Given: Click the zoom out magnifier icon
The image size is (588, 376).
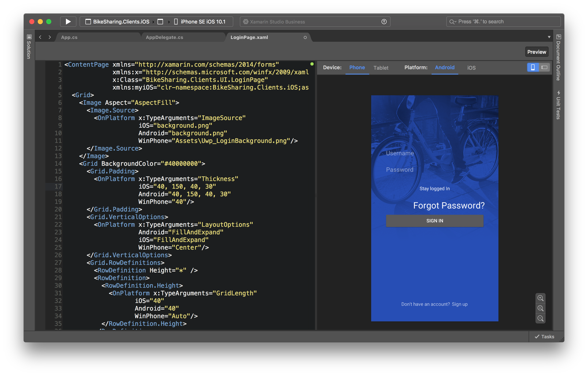Looking at the screenshot, I should coord(540,318).
